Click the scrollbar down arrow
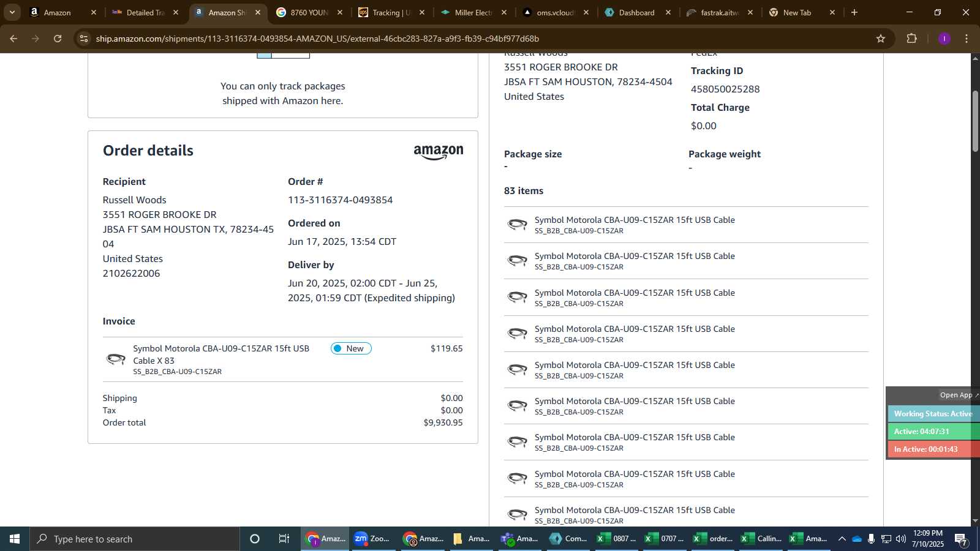The image size is (980, 551). coord(975,521)
